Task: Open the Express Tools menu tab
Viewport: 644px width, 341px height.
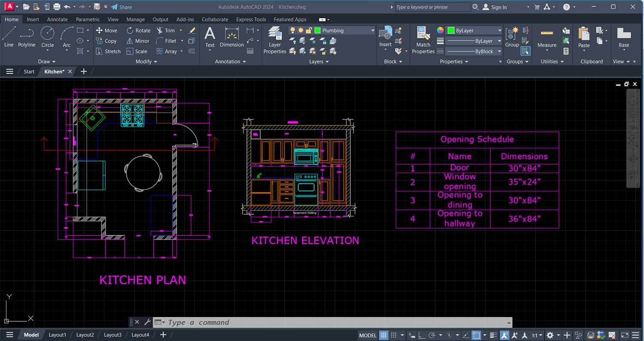Action: 251,19
